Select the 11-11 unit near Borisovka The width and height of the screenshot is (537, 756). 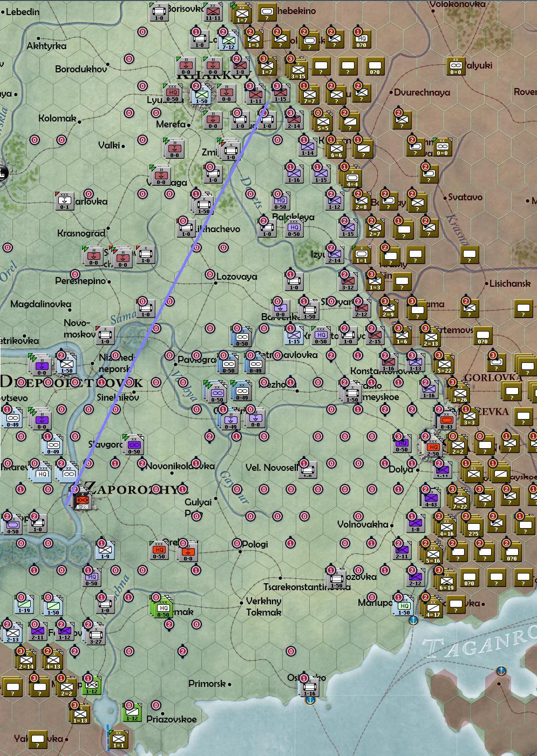coord(213,12)
